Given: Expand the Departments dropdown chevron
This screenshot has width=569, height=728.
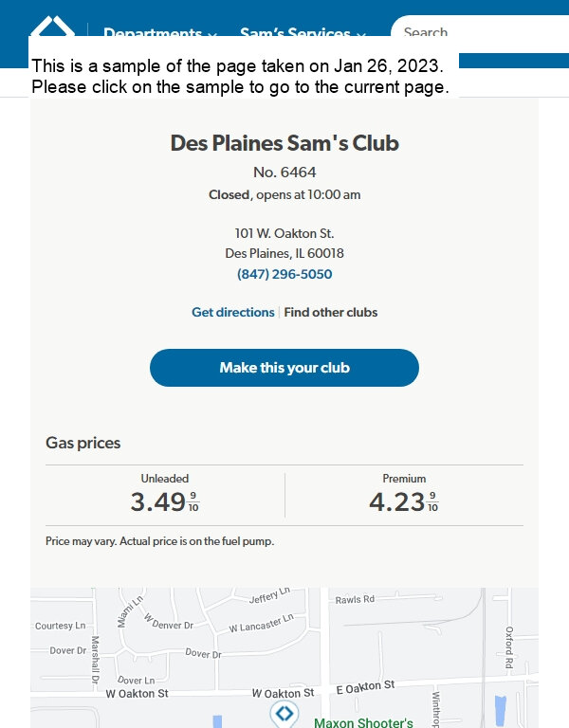Looking at the screenshot, I should 212,35.
